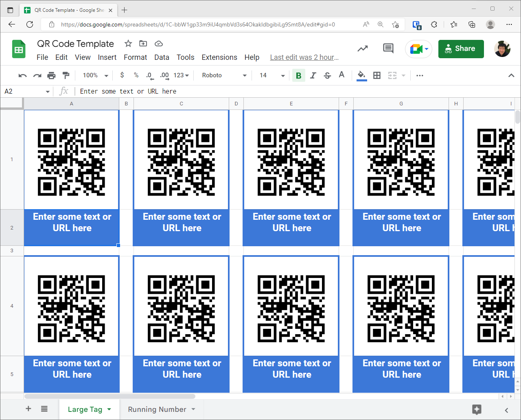Add page to browser favorites star
This screenshot has height=420, width=521.
coord(395,24)
